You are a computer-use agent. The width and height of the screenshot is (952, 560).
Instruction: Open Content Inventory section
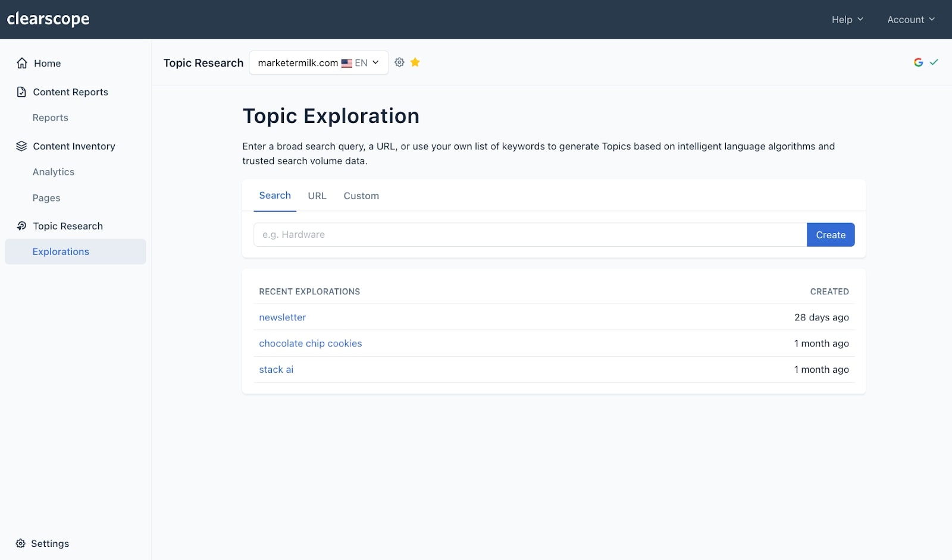tap(76, 146)
